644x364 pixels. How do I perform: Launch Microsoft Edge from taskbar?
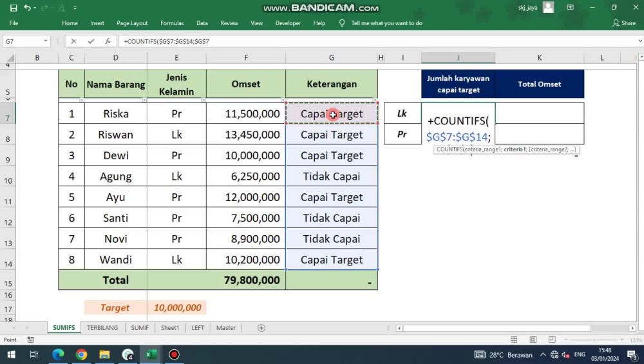[58, 354]
